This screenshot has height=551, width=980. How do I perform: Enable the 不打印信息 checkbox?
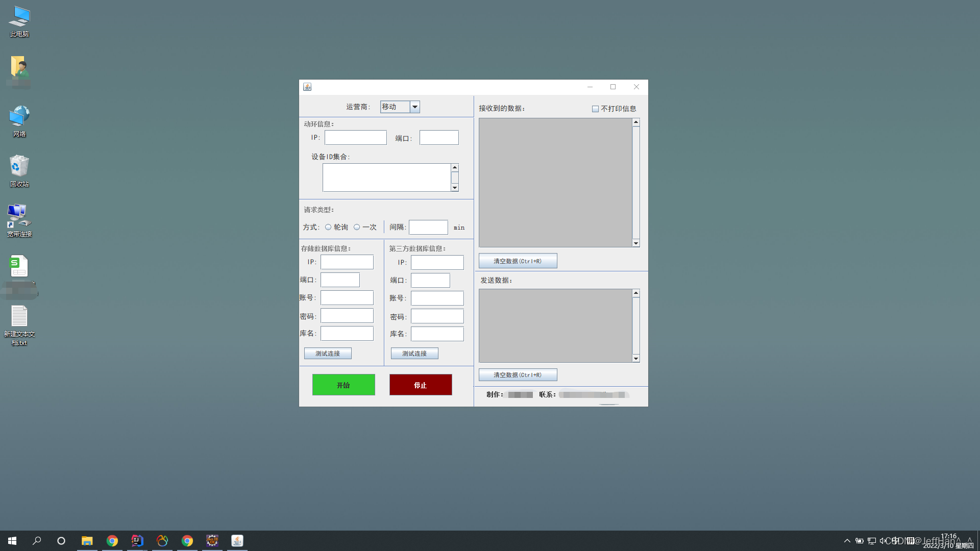point(595,109)
